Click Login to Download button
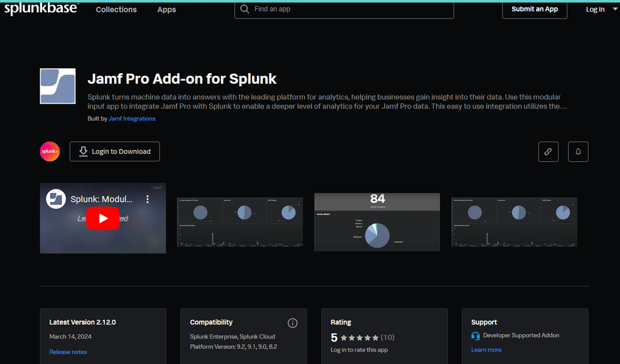The width and height of the screenshot is (620, 364). 115,151
